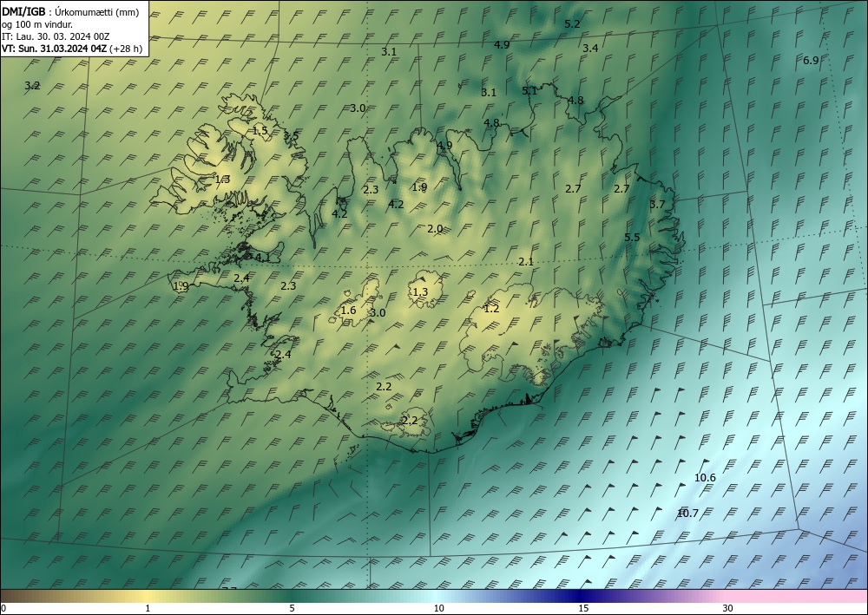
Task: Click the 2.0 value on the map
Action: click(435, 228)
